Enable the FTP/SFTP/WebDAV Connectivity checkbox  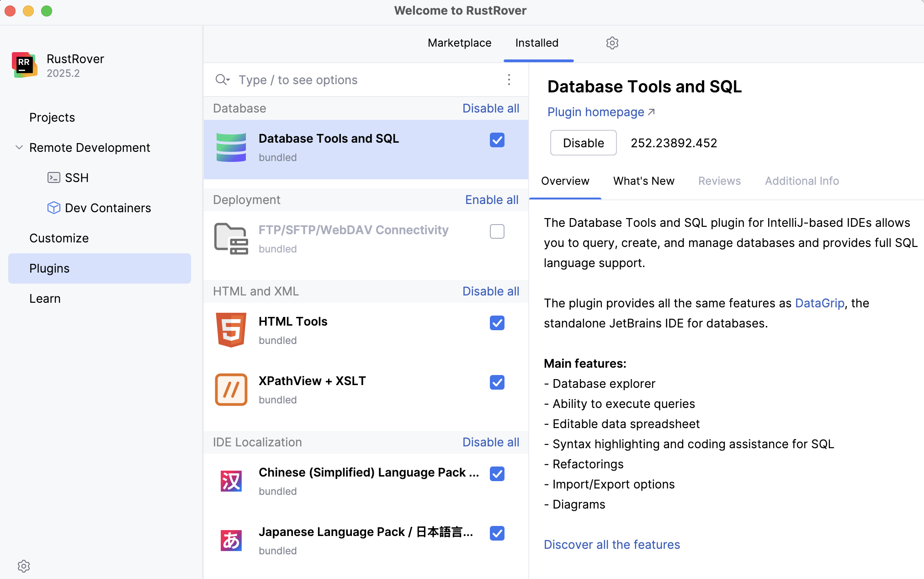[x=497, y=231]
